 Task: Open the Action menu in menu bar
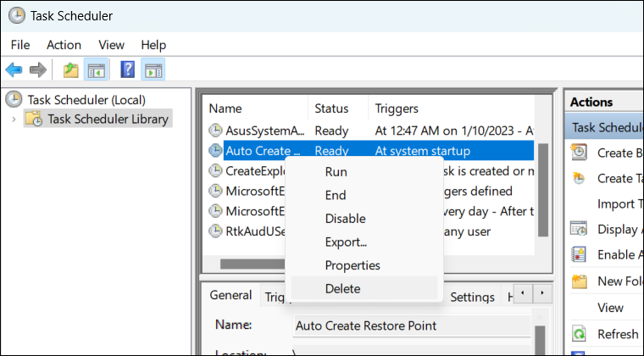point(64,45)
